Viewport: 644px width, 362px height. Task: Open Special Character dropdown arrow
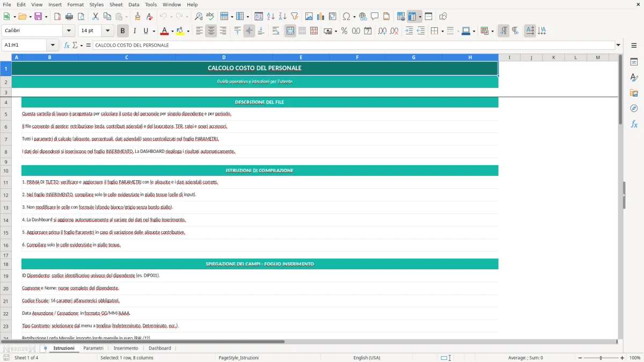point(354,17)
